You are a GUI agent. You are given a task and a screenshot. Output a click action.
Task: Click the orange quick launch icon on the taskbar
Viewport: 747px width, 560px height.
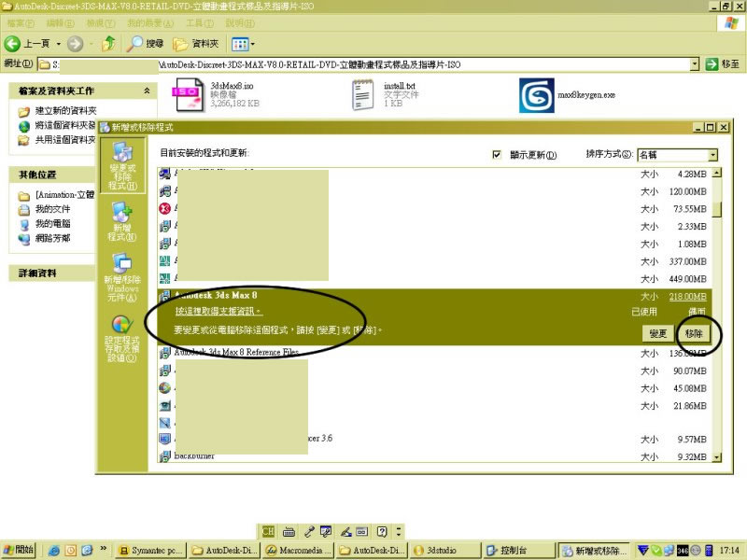[x=71, y=551]
